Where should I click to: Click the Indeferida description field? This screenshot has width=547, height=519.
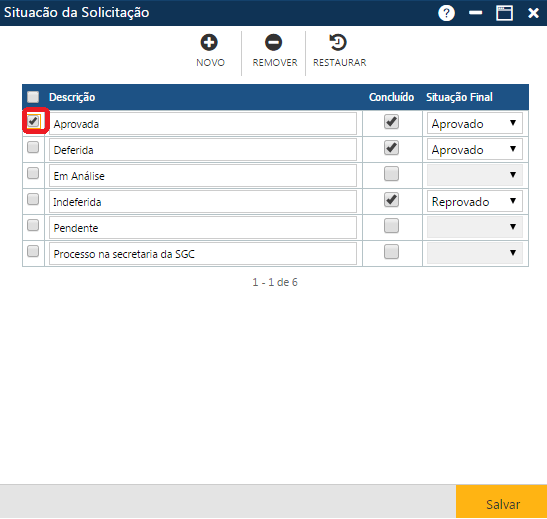[203, 202]
